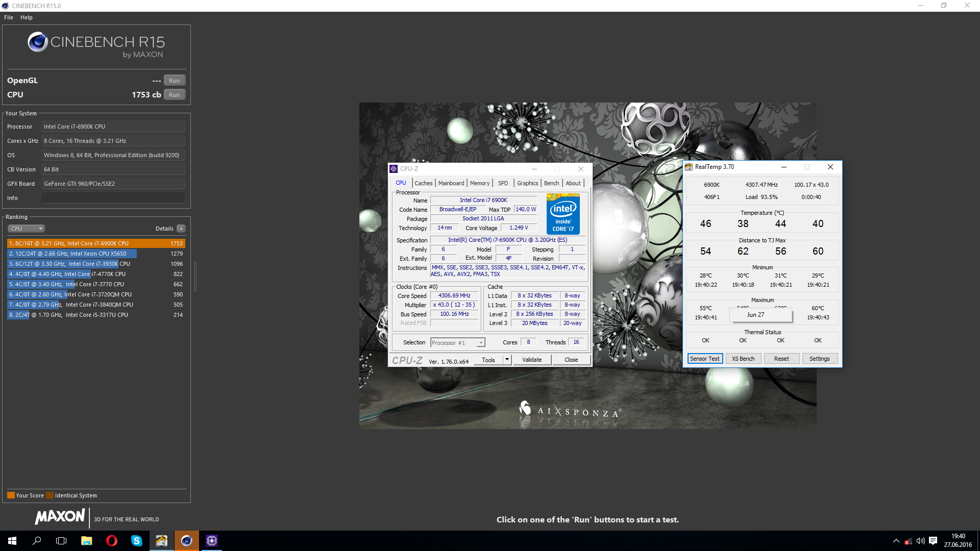Switch to CPU-Z Memory tab
The image size is (980, 551).
(480, 183)
